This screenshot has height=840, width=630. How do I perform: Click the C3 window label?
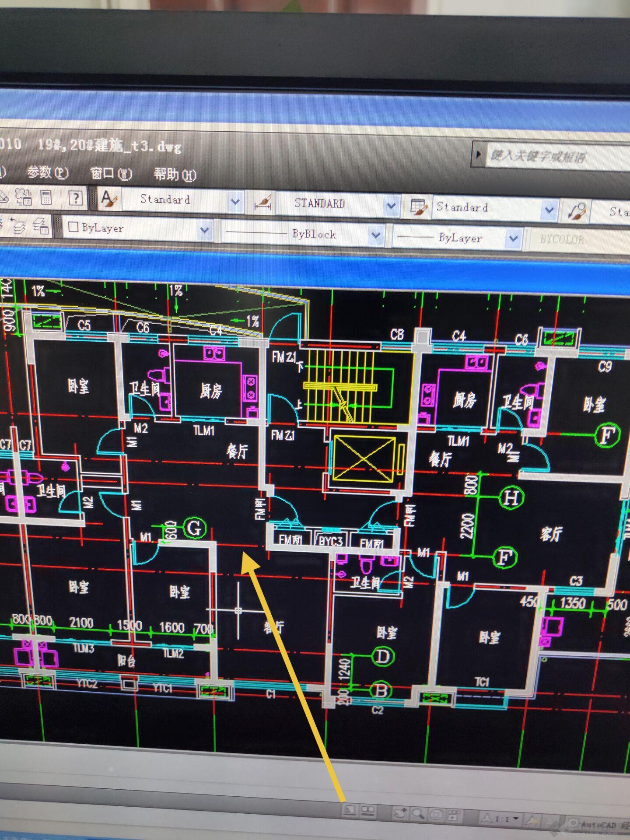(x=576, y=581)
